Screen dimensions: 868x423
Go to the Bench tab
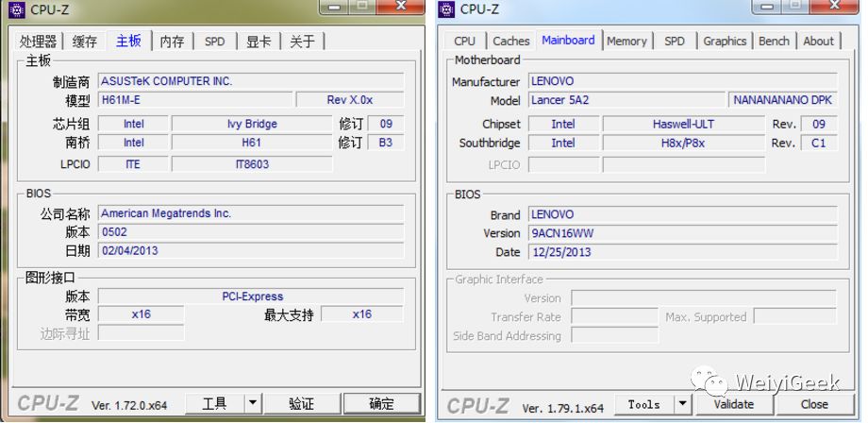coord(774,41)
